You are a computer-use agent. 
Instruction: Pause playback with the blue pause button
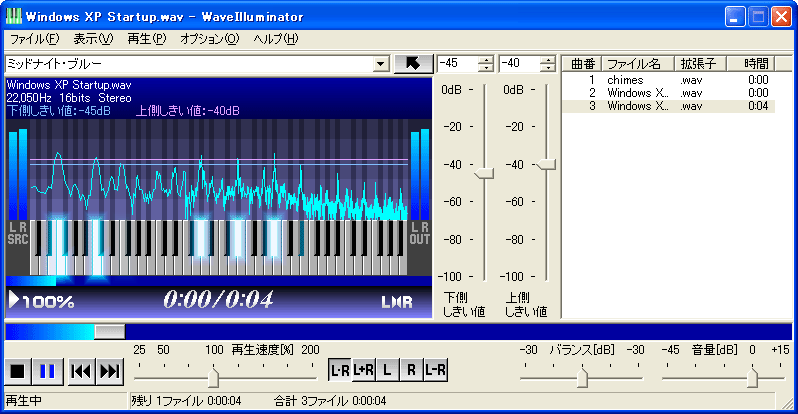47,371
